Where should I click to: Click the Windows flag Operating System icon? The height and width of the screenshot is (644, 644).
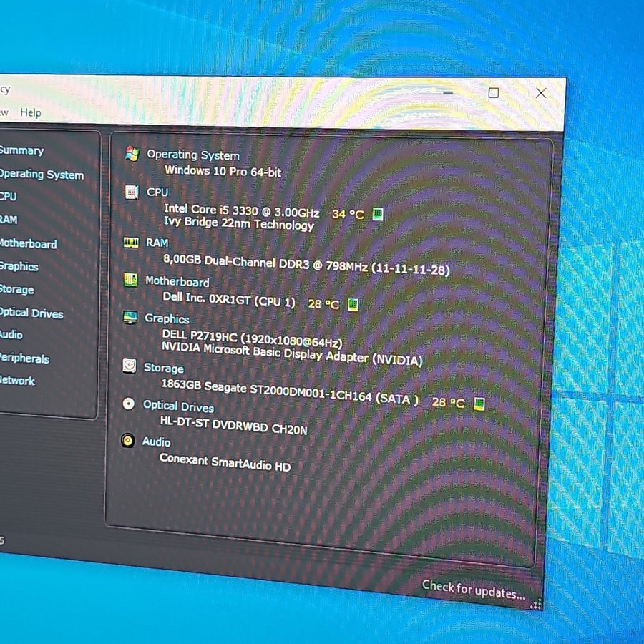[x=132, y=154]
